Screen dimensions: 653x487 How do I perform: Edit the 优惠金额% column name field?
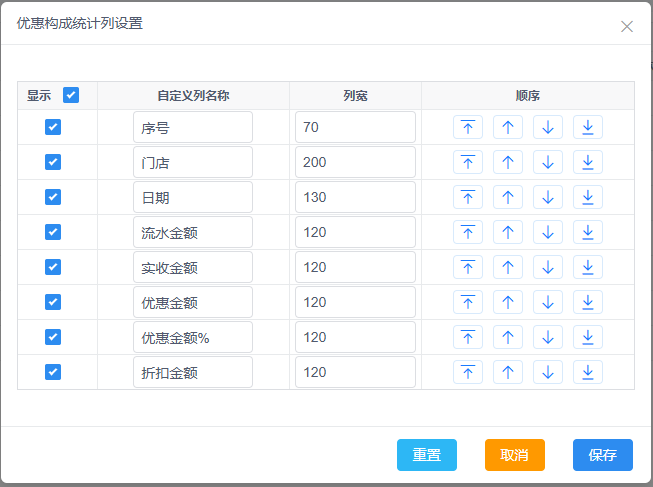click(193, 337)
